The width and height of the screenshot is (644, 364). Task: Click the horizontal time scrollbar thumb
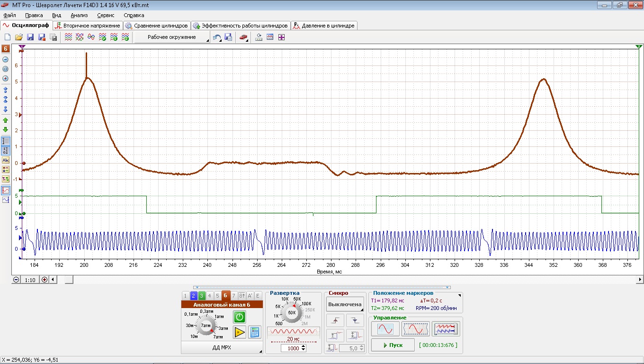(x=69, y=280)
